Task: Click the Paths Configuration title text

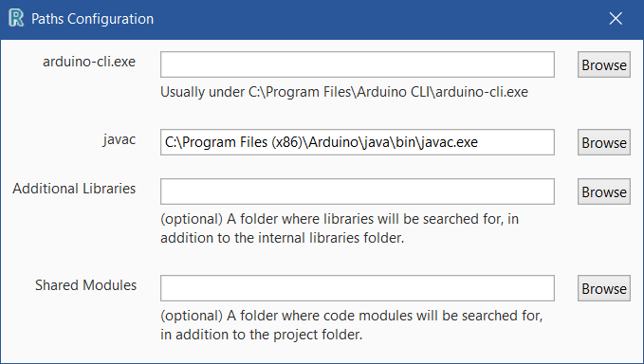Action: [92, 19]
